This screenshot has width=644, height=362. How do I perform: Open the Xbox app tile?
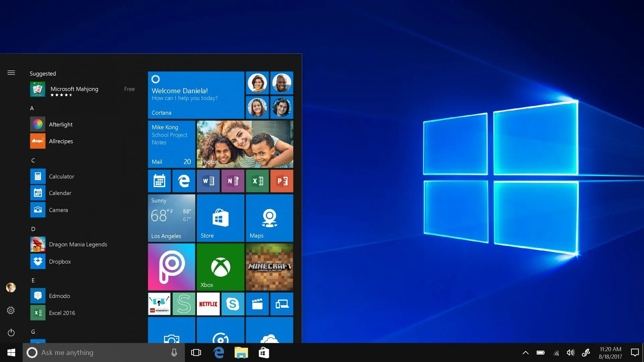click(220, 267)
